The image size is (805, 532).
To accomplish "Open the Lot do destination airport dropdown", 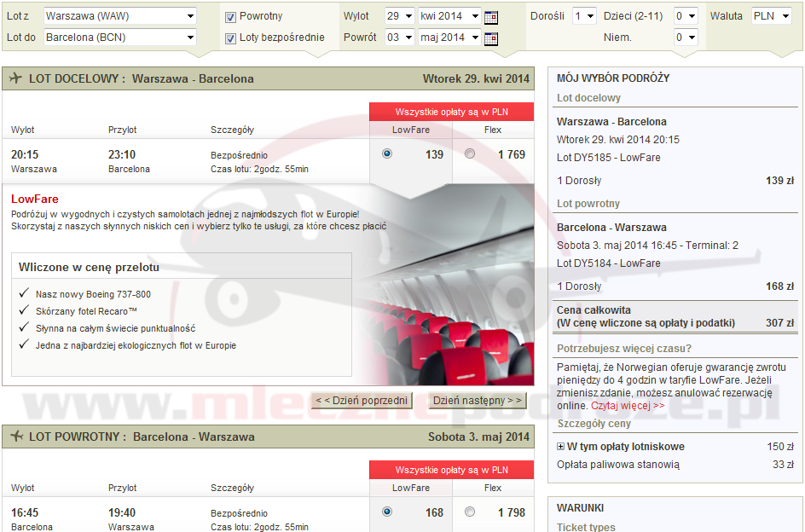I will click(x=119, y=38).
